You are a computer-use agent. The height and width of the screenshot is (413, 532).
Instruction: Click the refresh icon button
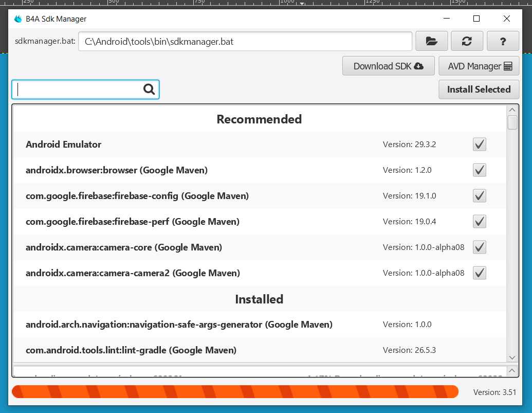467,41
